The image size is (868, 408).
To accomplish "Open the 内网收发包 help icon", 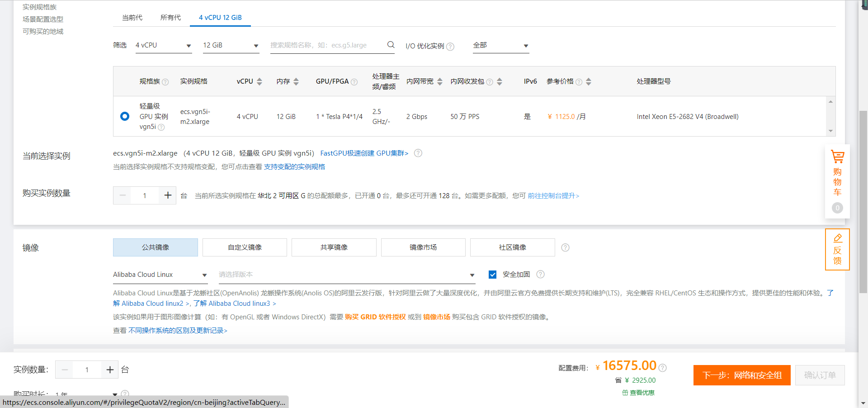I will pos(490,82).
